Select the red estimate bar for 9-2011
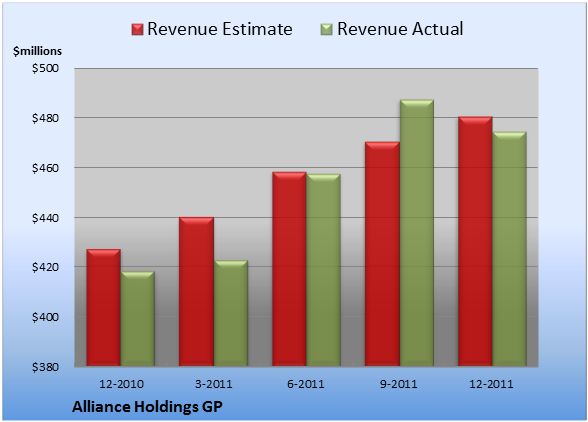This screenshot has height=422, width=588. click(x=382, y=254)
